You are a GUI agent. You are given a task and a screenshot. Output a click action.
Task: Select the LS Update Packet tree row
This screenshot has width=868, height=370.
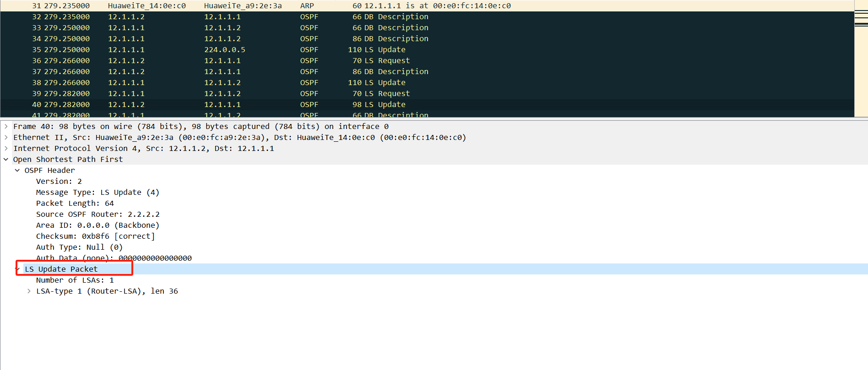(x=434, y=269)
